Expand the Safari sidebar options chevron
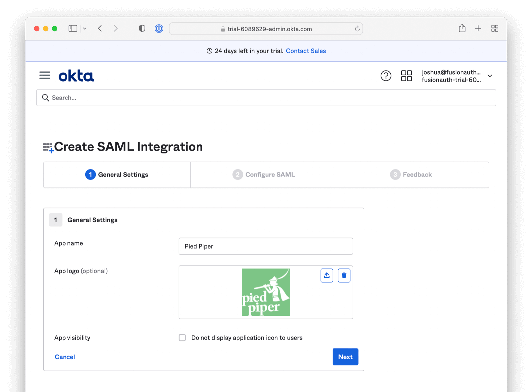 (x=85, y=29)
